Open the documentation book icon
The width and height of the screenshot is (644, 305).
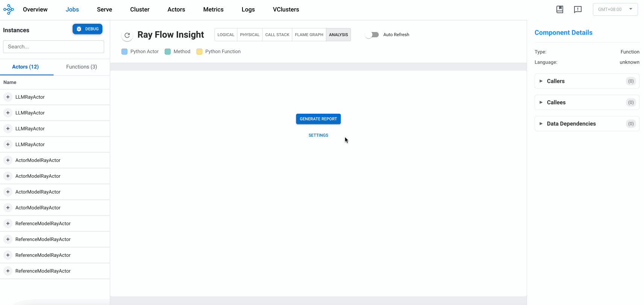pos(560,9)
